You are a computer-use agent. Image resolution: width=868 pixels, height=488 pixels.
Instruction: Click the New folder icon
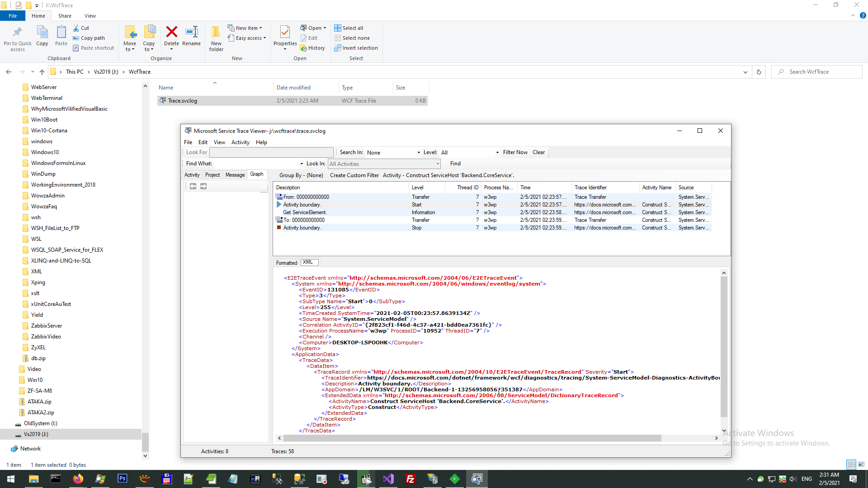pyautogui.click(x=216, y=33)
